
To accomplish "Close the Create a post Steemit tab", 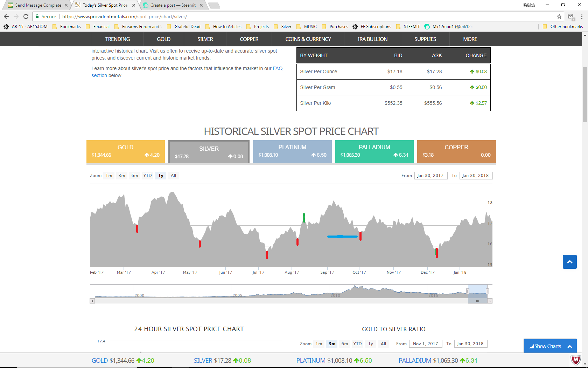I will [201, 5].
